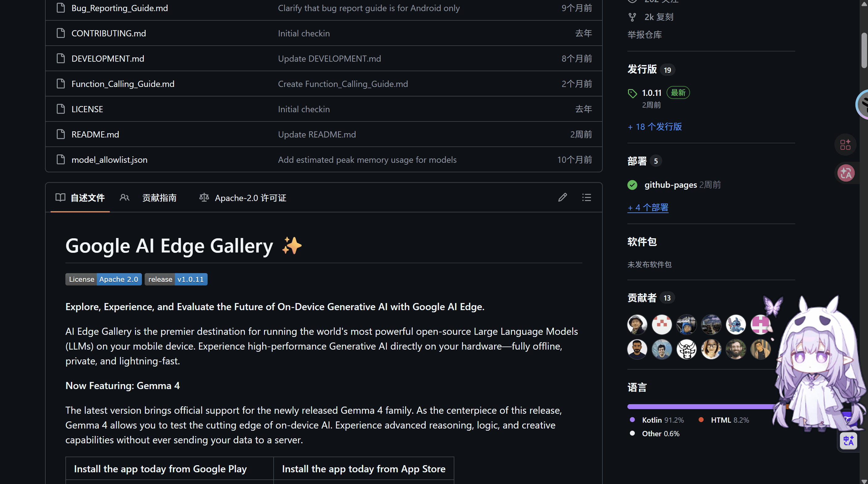Image resolution: width=868 pixels, height=484 pixels.
Task: Open the 部署 deployments heading
Action: tap(637, 161)
